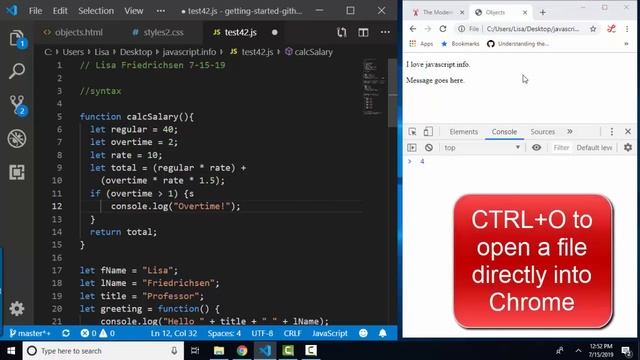Image resolution: width=640 pixels, height=360 pixels.
Task: Open the Chrome three-dot menu
Action: 627,29
